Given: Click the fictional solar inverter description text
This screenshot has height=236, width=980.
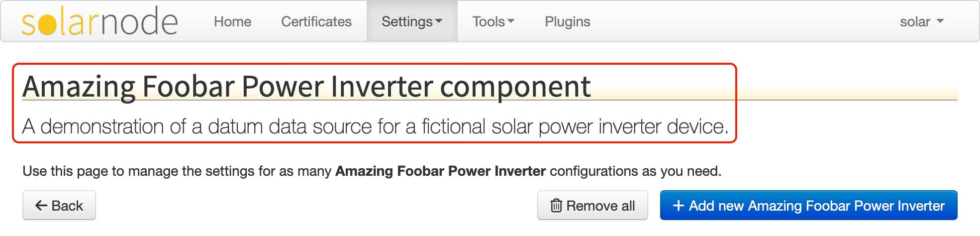Looking at the screenshot, I should (x=376, y=126).
